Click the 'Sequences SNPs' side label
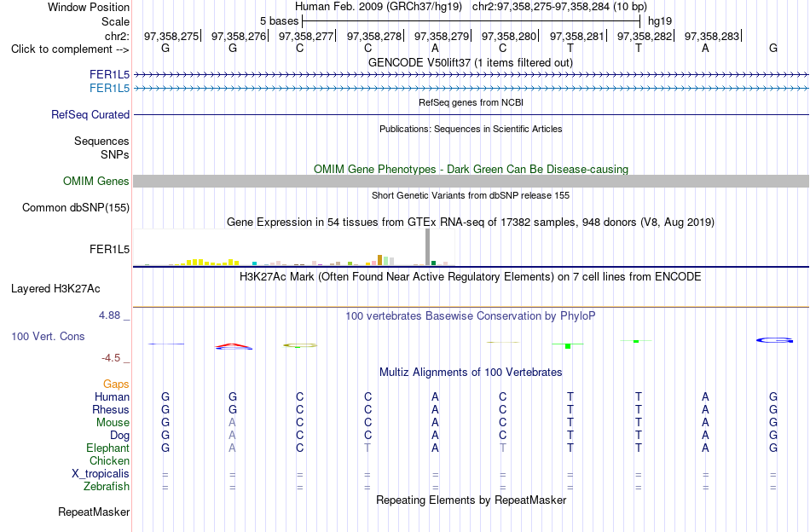The width and height of the screenshot is (810, 532). 101,147
